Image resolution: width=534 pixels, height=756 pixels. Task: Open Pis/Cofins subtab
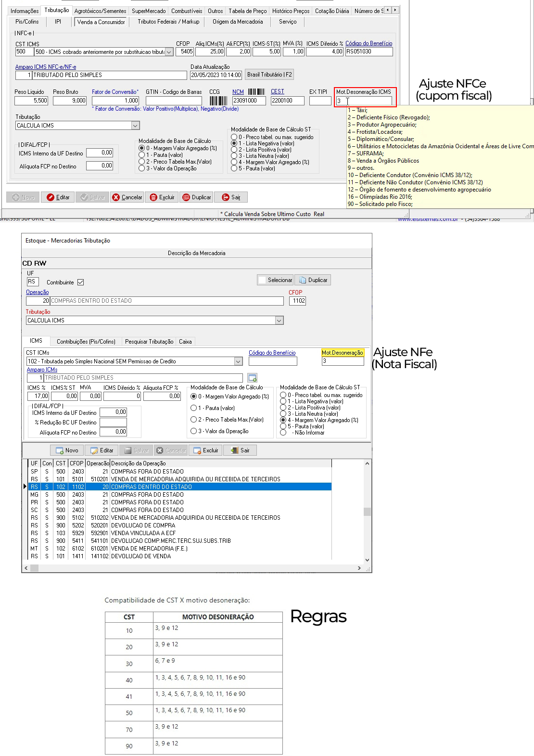(x=27, y=22)
